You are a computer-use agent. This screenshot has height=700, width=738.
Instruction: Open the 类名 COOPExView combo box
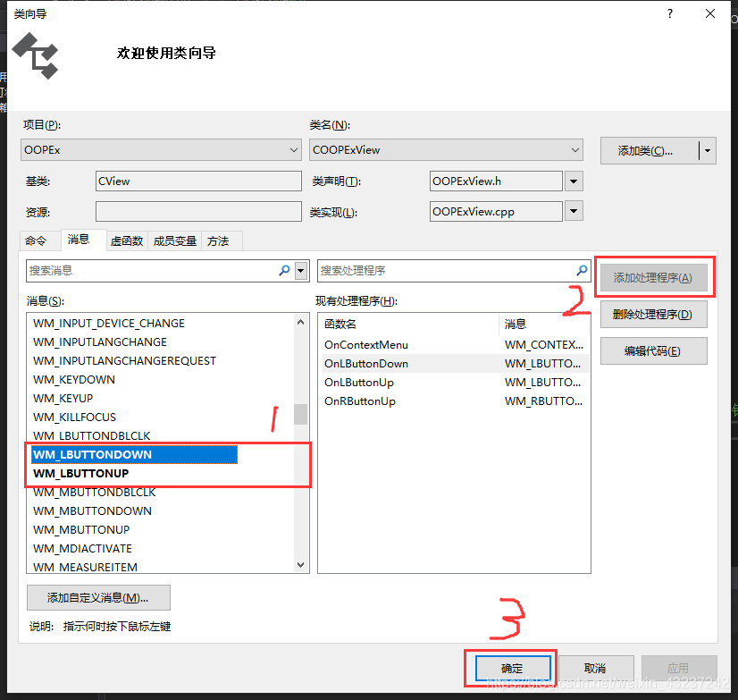tap(446, 150)
